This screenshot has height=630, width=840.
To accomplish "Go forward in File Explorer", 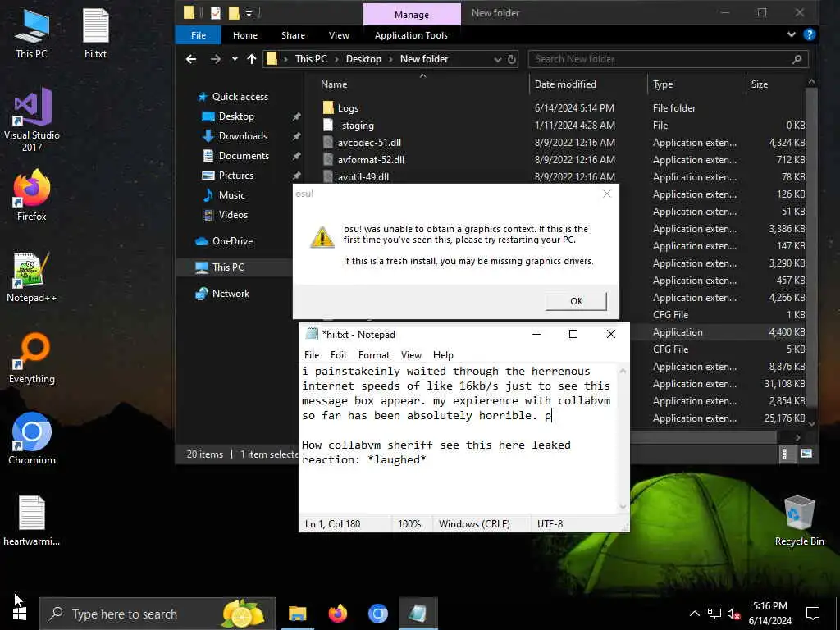I will point(216,59).
